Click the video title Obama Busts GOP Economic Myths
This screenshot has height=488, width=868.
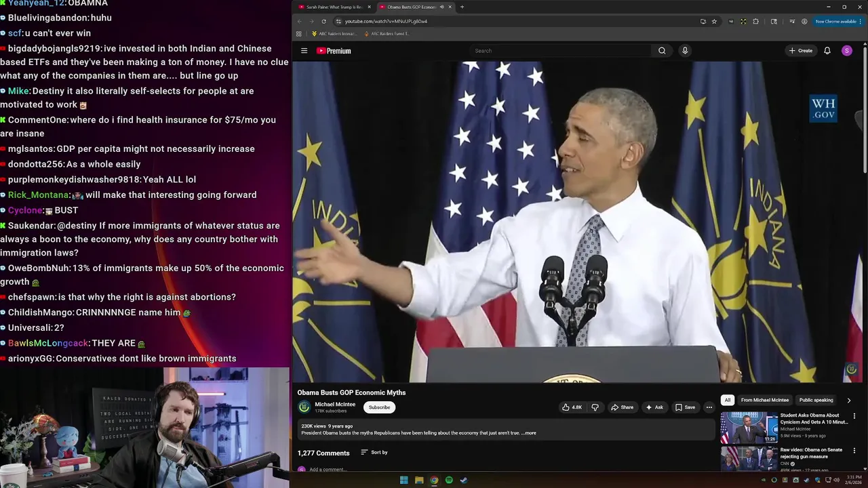(351, 392)
